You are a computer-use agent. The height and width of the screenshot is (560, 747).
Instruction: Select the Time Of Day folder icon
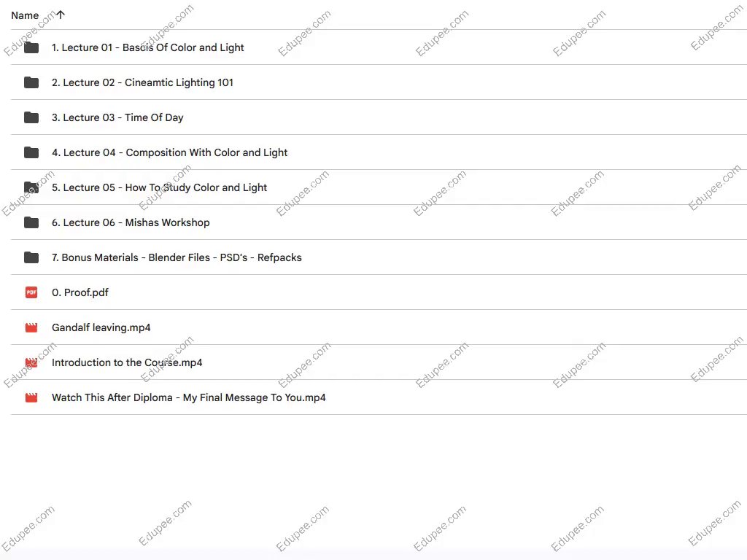point(31,117)
